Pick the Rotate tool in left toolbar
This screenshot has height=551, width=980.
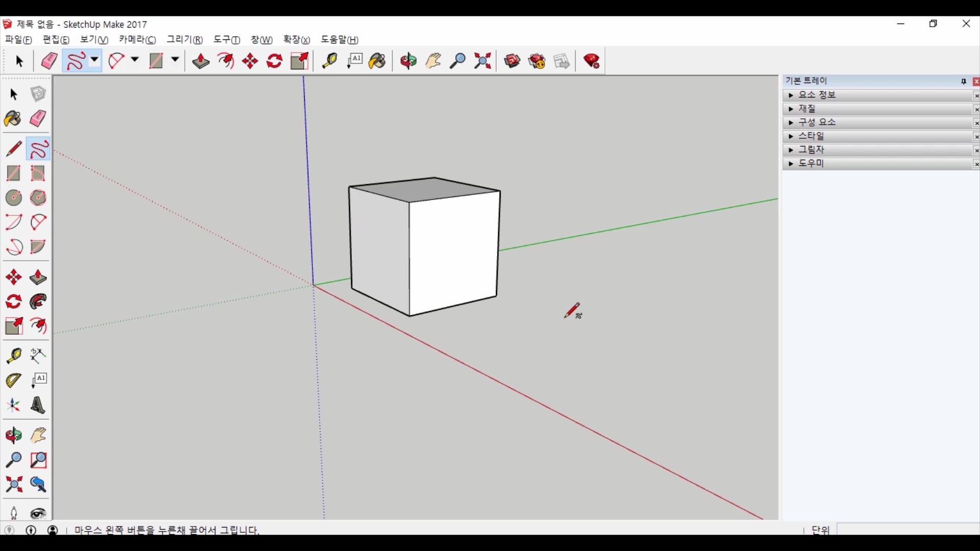tap(13, 302)
